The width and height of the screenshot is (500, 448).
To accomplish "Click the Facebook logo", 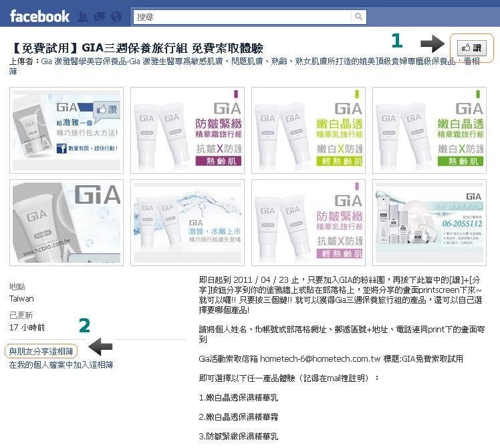I will point(39,16).
